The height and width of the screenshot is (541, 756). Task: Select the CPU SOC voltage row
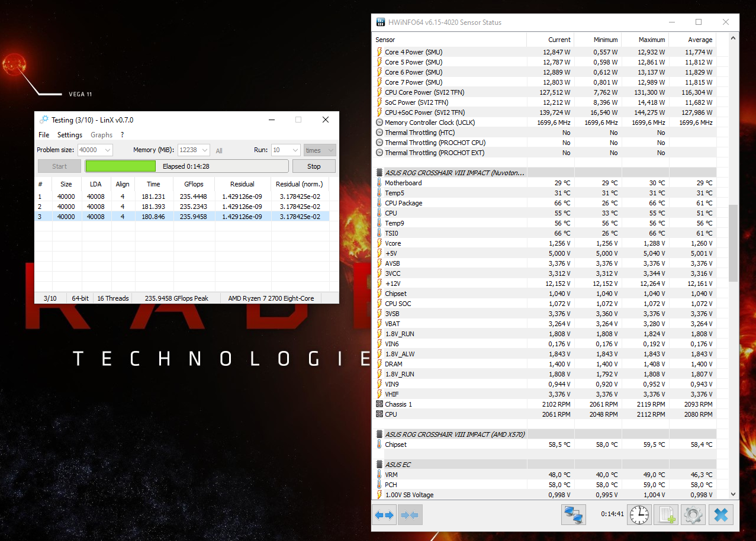pos(544,304)
